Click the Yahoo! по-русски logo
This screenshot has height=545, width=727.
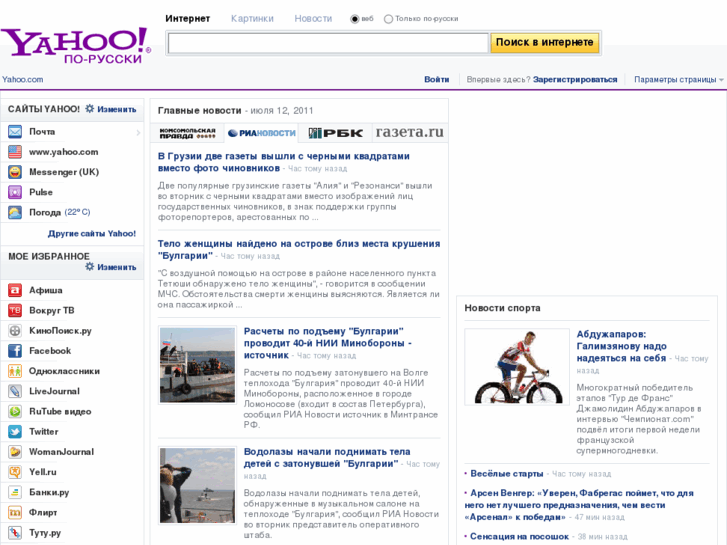coord(76,45)
